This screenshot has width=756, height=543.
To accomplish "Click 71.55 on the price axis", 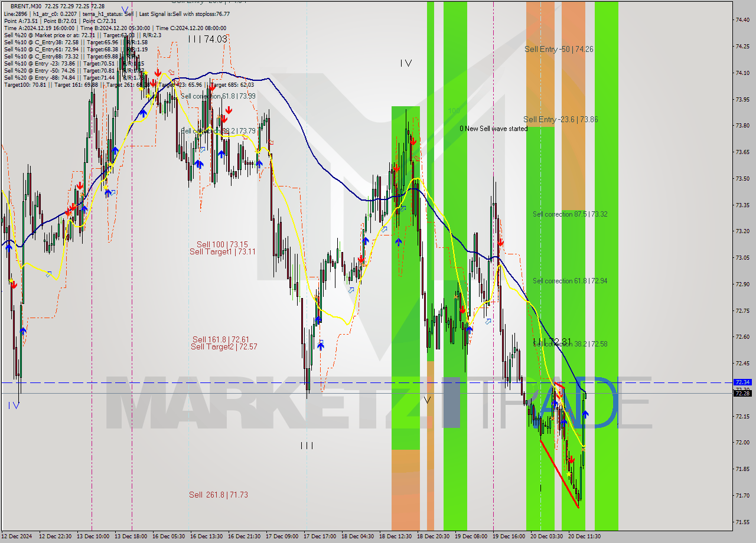I will click(742, 522).
